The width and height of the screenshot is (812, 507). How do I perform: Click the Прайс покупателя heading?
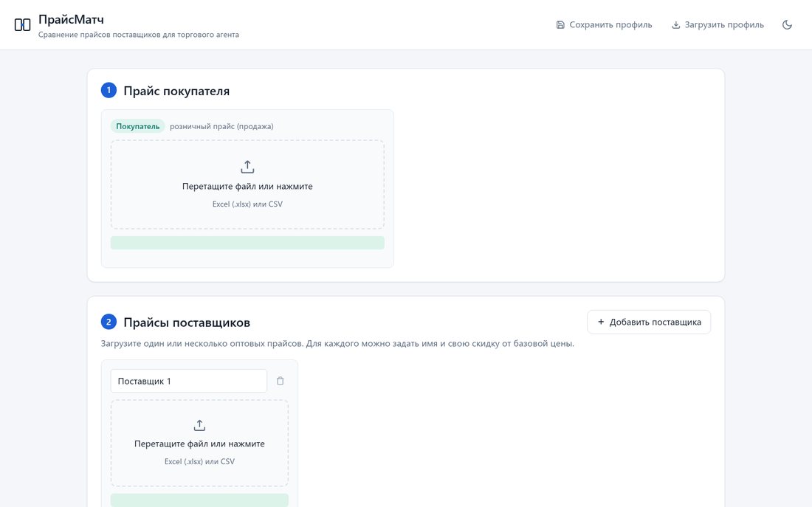click(x=176, y=92)
